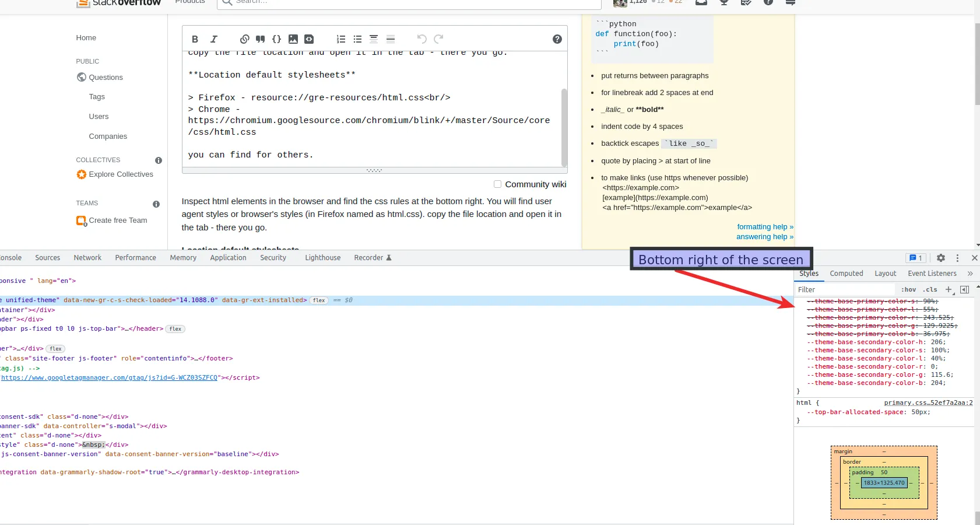Toggle element state with :hov

[908, 289]
